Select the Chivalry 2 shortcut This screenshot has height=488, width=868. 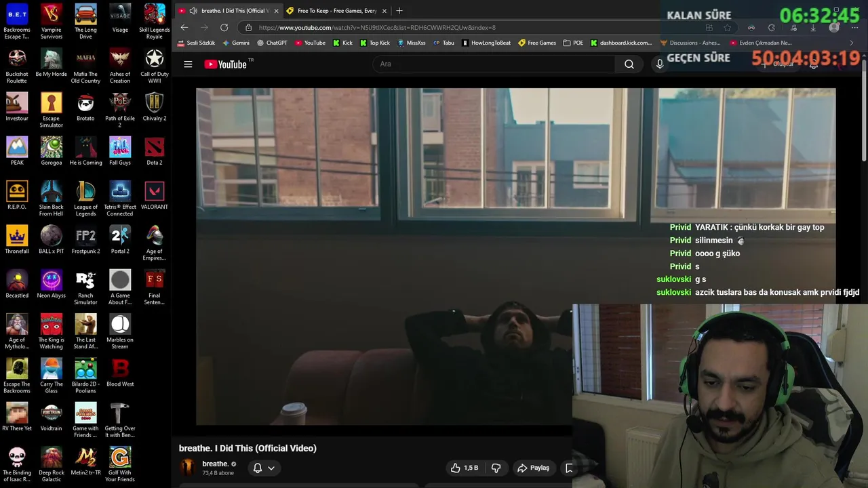[x=155, y=106]
